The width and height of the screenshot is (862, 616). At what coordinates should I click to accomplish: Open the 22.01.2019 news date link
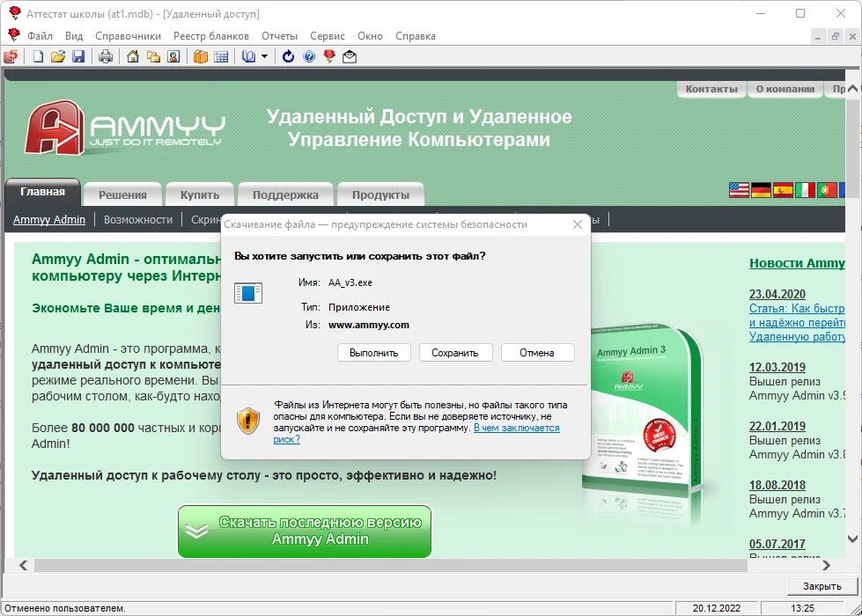click(777, 426)
